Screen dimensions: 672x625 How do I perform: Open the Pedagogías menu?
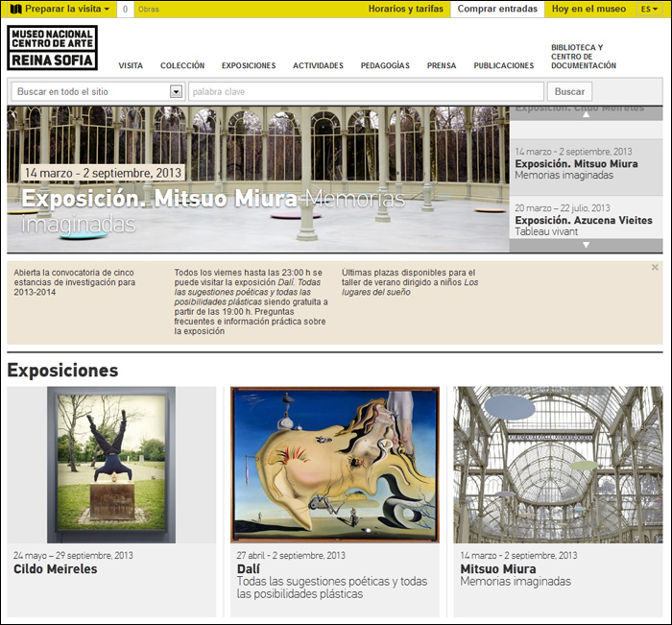tap(385, 65)
